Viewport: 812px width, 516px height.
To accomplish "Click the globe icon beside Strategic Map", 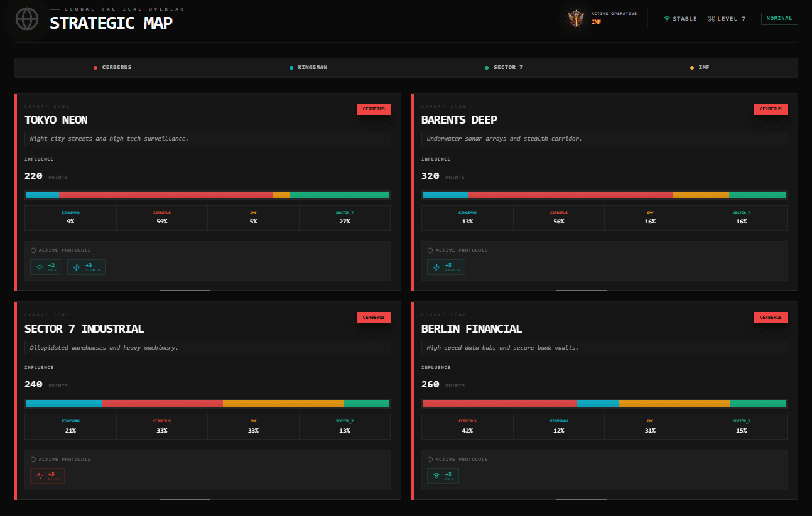I will tap(27, 19).
